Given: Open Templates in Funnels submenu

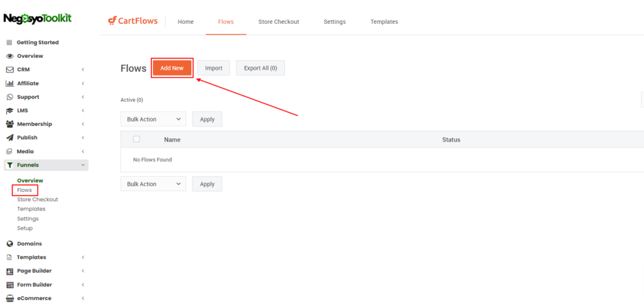Looking at the screenshot, I should point(31,209).
